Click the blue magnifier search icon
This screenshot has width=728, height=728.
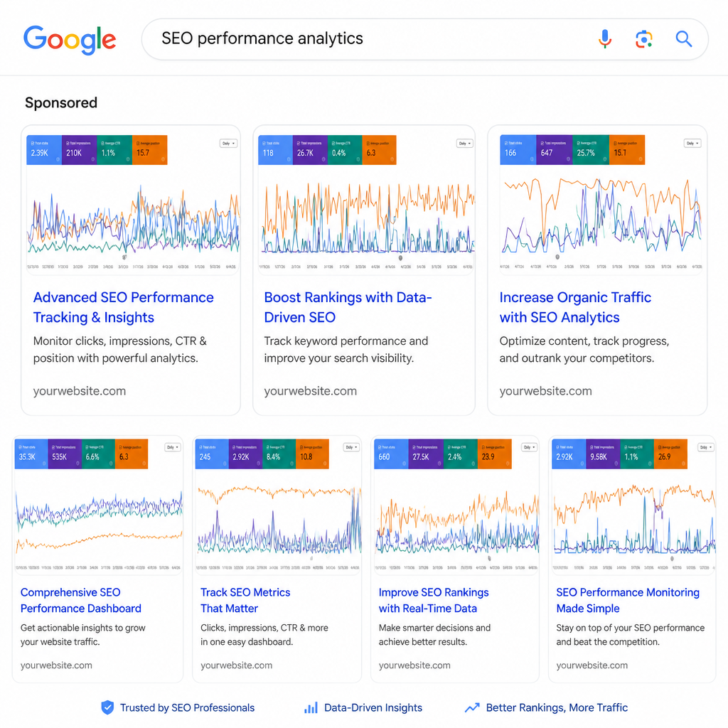(683, 39)
